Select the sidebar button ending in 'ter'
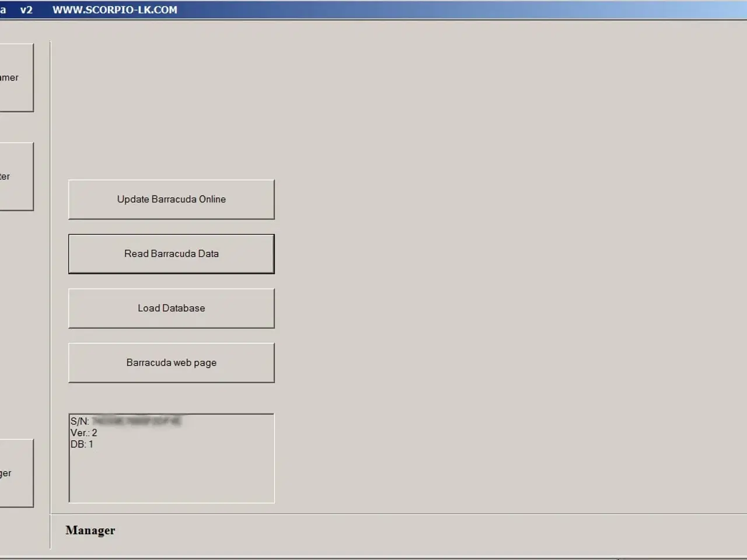This screenshot has height=560, width=747. pyautogui.click(x=16, y=177)
